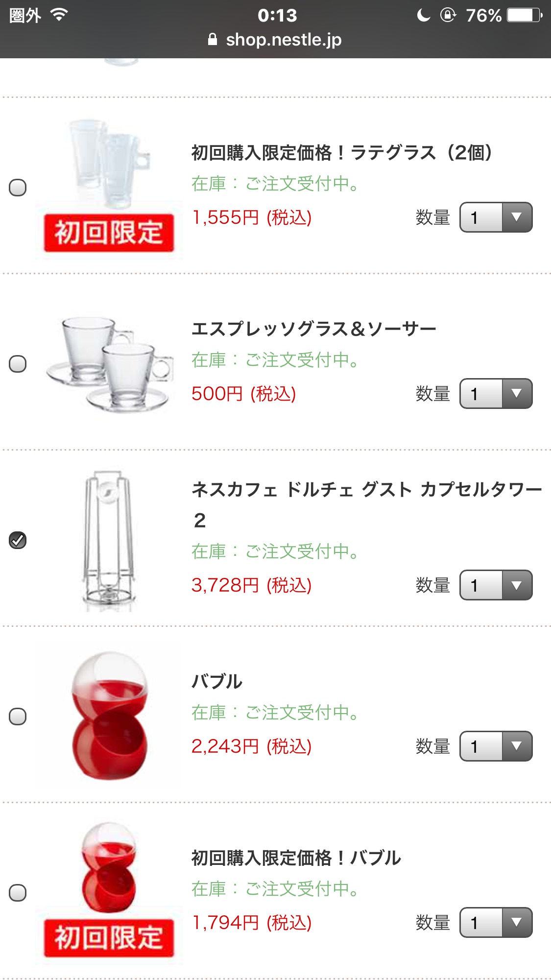
Task: Open the shop.nestle.jp address bar
Action: [283, 40]
